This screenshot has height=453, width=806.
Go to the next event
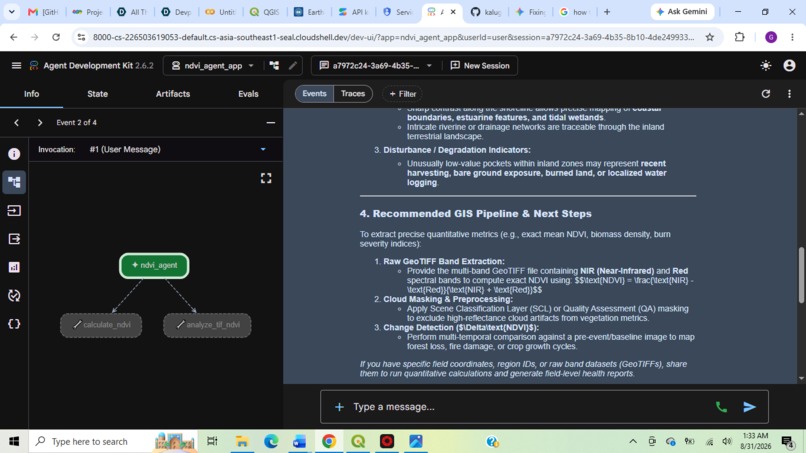pos(40,122)
